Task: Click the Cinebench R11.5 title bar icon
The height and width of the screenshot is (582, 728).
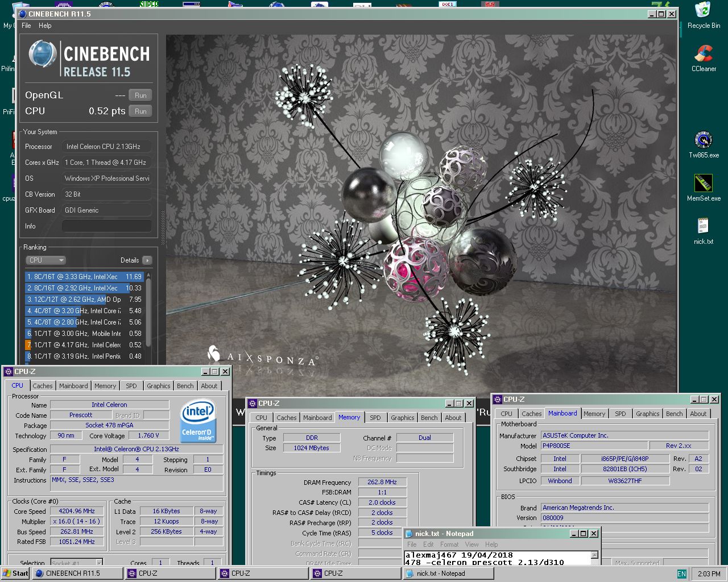Action: (x=22, y=14)
